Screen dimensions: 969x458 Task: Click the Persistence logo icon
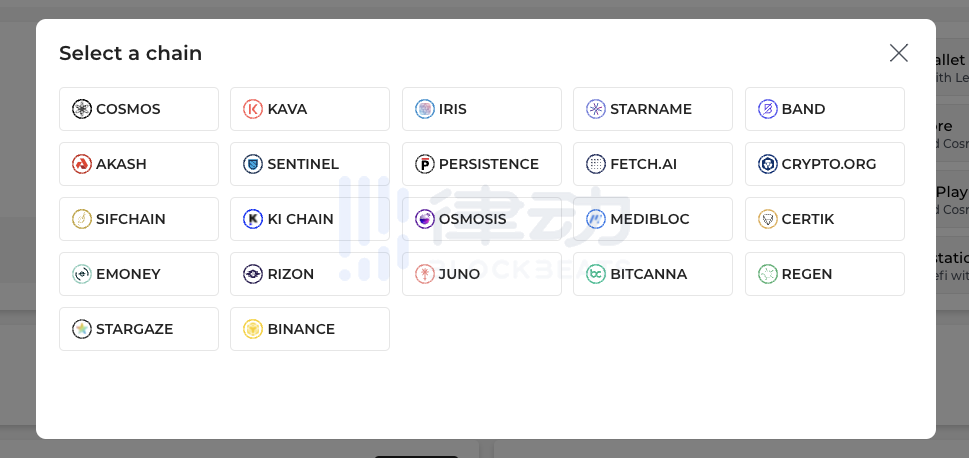(425, 164)
